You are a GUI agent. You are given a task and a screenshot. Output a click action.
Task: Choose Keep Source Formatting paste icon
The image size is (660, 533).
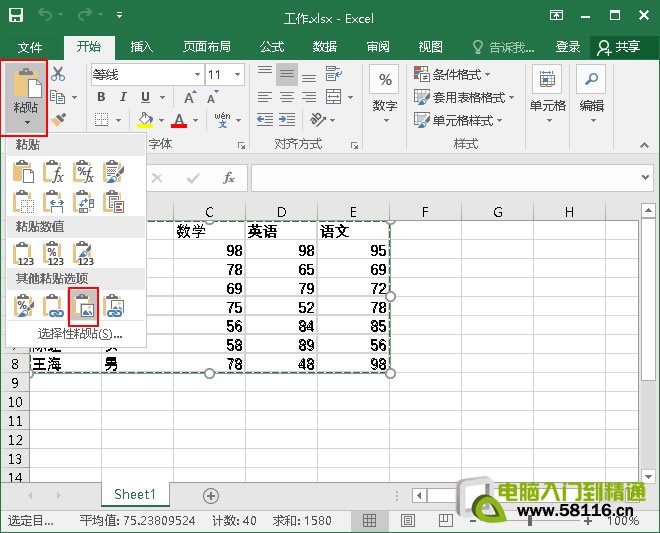[113, 171]
